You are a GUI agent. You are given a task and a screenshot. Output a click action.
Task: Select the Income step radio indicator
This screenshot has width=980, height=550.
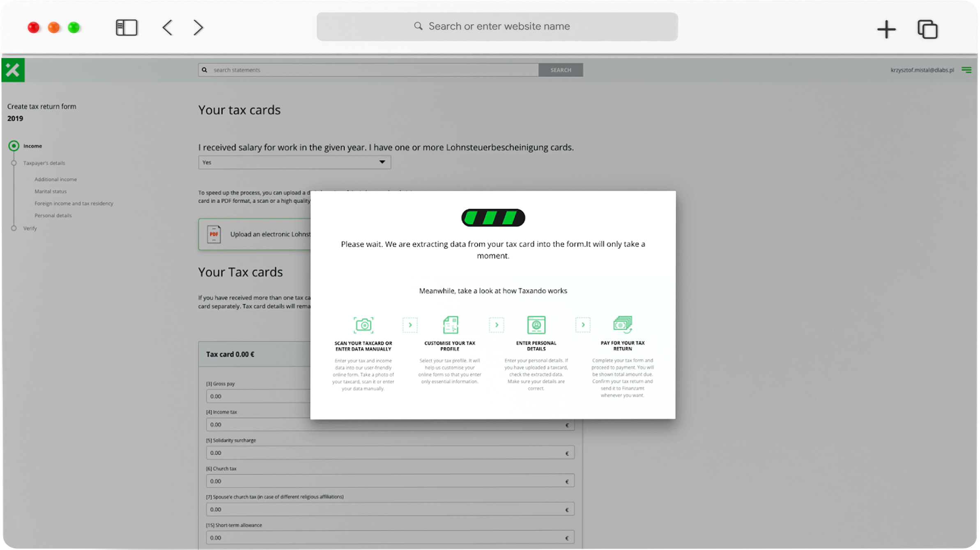pos(14,146)
